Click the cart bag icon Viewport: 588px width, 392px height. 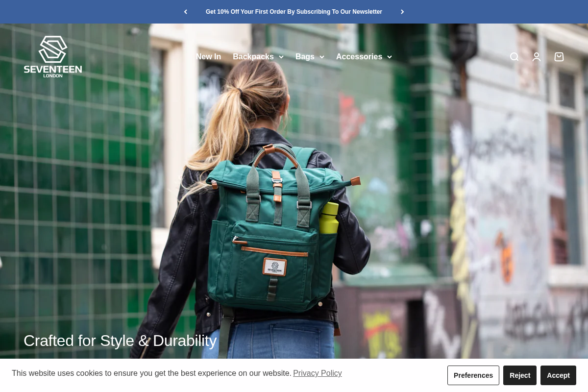tap(559, 57)
